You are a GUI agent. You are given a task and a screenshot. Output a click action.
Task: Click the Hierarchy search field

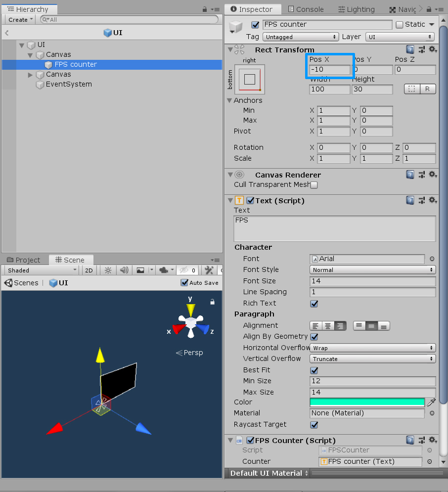pyautogui.click(x=129, y=19)
